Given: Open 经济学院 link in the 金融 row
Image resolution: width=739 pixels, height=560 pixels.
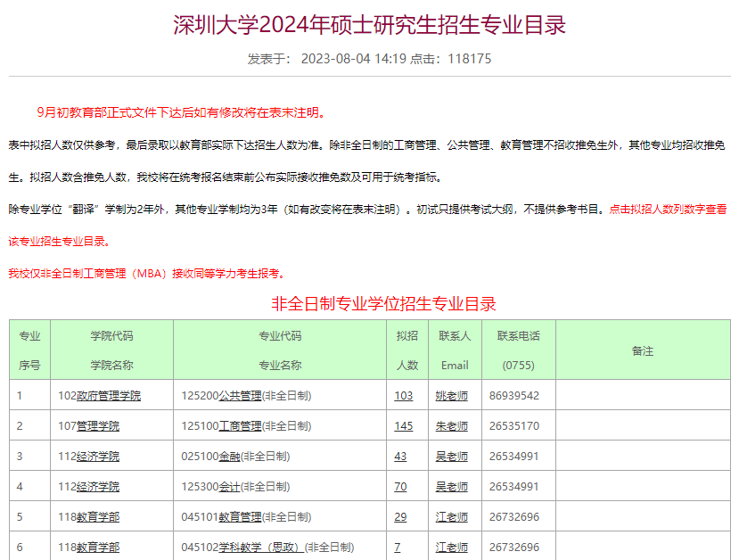Looking at the screenshot, I should click(97, 457).
